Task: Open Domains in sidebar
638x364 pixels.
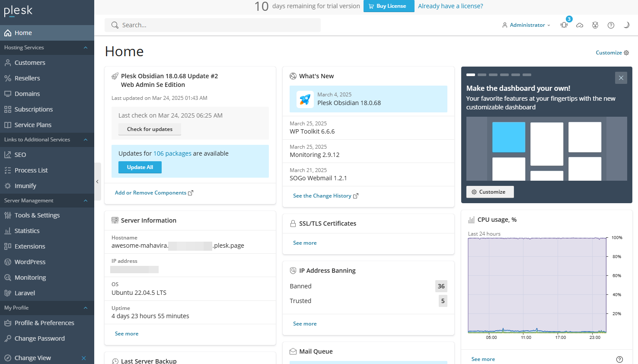Action: tap(47, 94)
